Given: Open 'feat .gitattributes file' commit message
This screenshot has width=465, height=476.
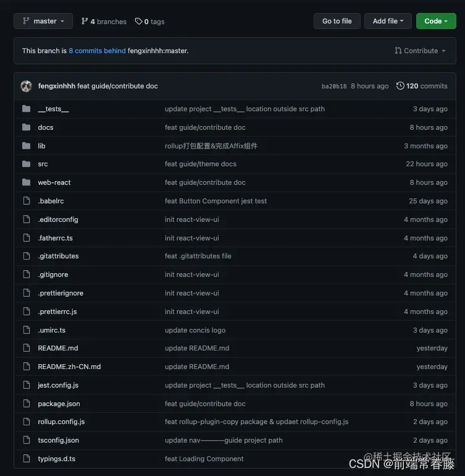Looking at the screenshot, I should (x=198, y=256).
